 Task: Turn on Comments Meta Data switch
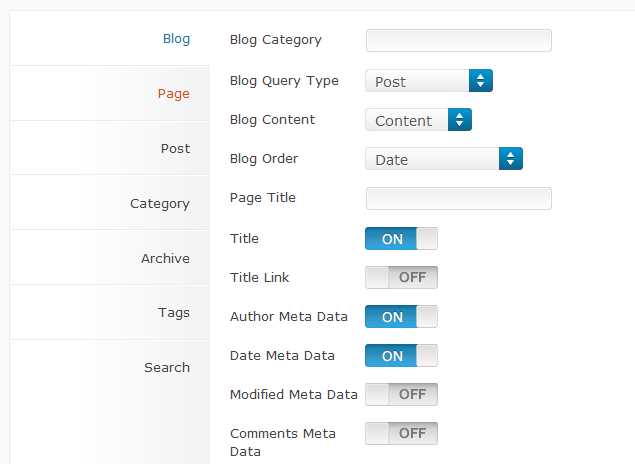click(401, 434)
